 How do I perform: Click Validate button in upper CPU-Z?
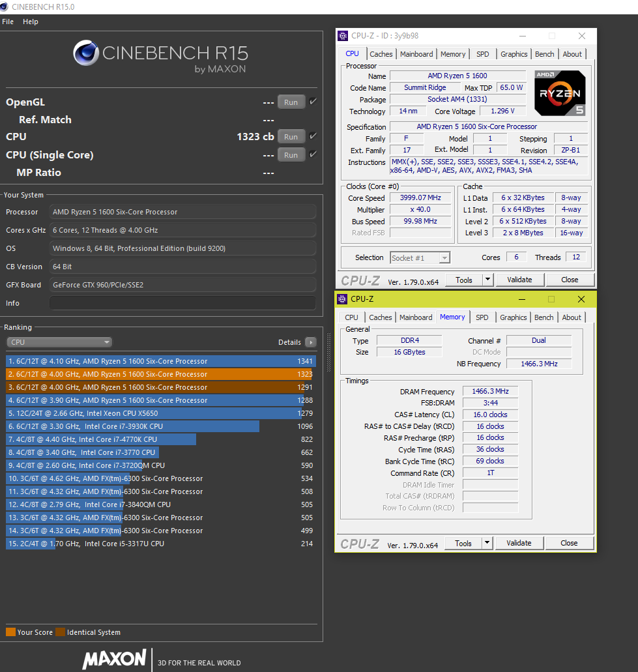(x=520, y=280)
